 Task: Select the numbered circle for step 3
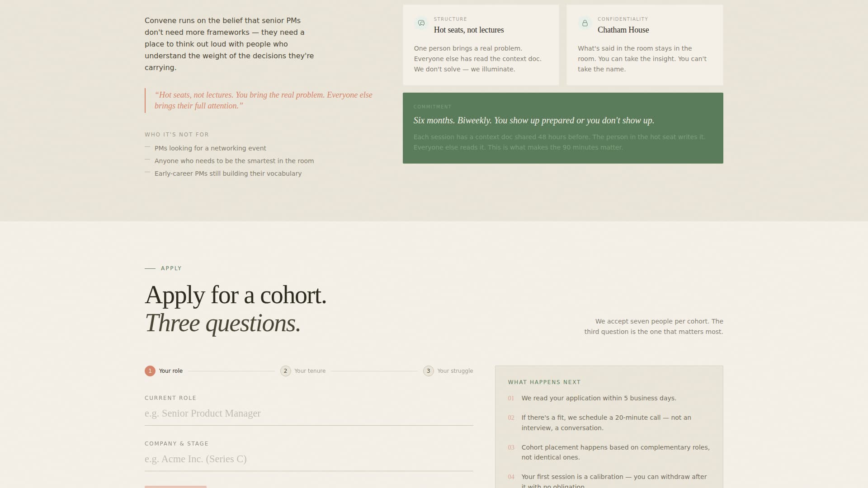[x=428, y=371]
